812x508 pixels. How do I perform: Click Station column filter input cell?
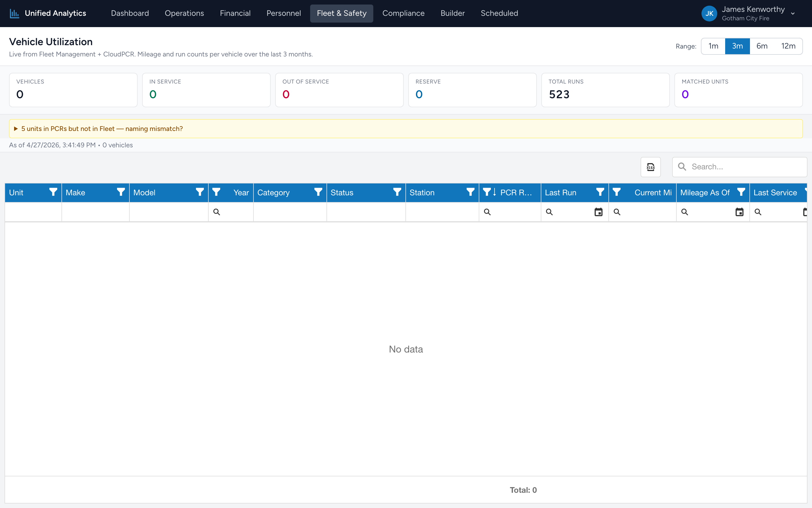point(442,212)
